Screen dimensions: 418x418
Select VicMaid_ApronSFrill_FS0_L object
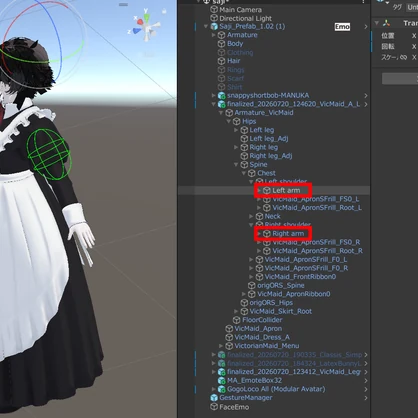(x=315, y=199)
